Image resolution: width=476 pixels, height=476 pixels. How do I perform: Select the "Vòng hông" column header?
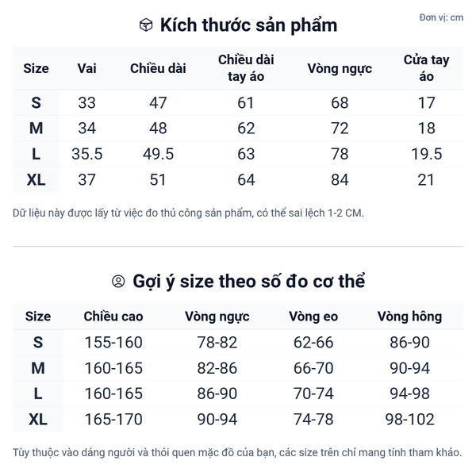(x=409, y=317)
